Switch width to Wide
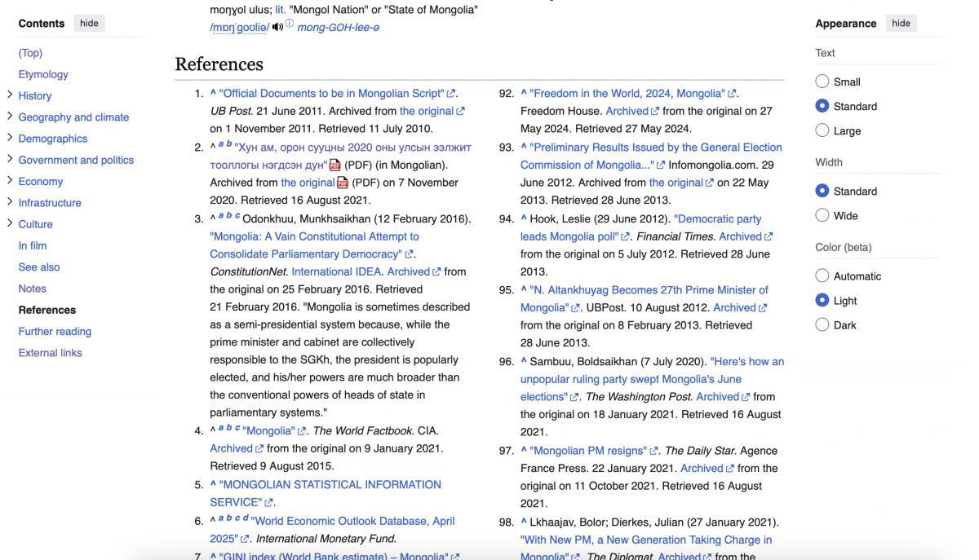The width and height of the screenshot is (979, 560). pyautogui.click(x=822, y=216)
